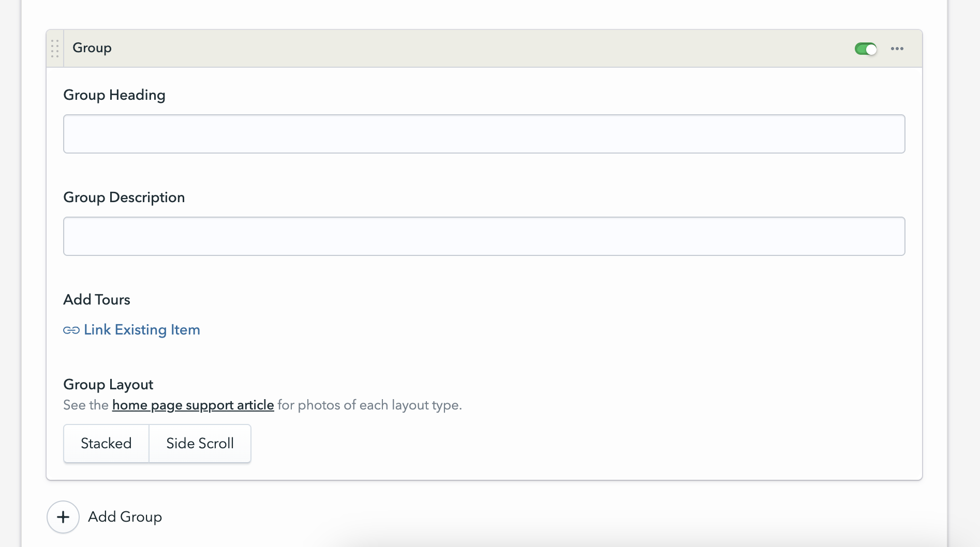Click the plus icon next to Add Group
This screenshot has width=980, height=547.
(63, 517)
